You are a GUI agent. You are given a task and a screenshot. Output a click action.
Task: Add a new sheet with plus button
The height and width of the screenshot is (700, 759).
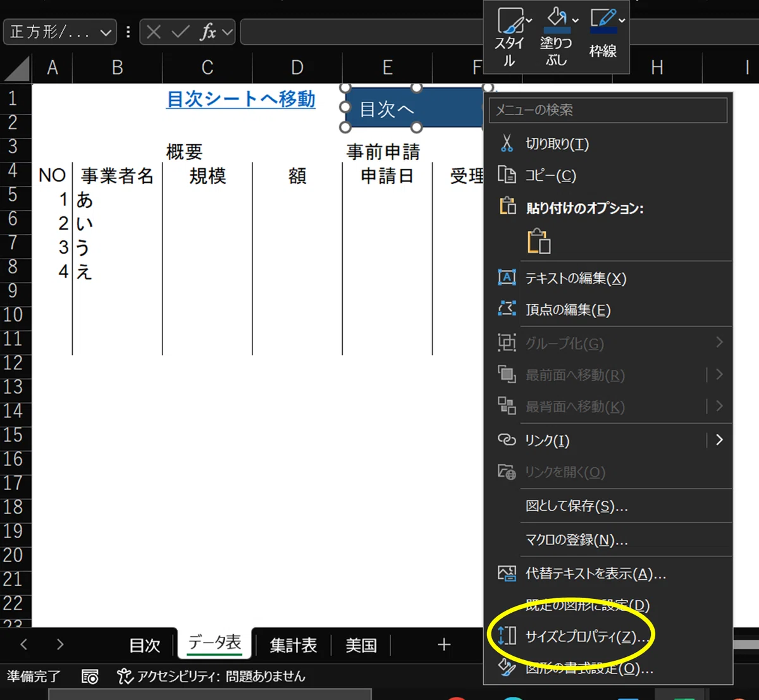[x=444, y=644]
